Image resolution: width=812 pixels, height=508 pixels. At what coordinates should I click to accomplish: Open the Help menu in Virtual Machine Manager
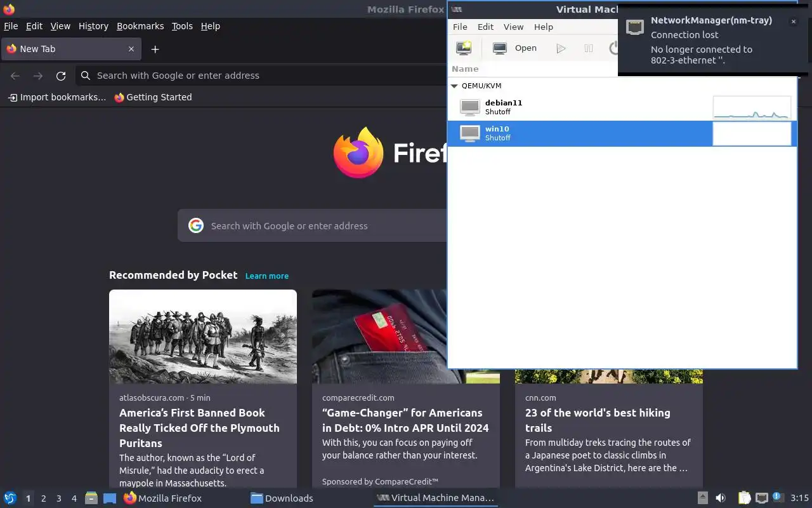[544, 27]
